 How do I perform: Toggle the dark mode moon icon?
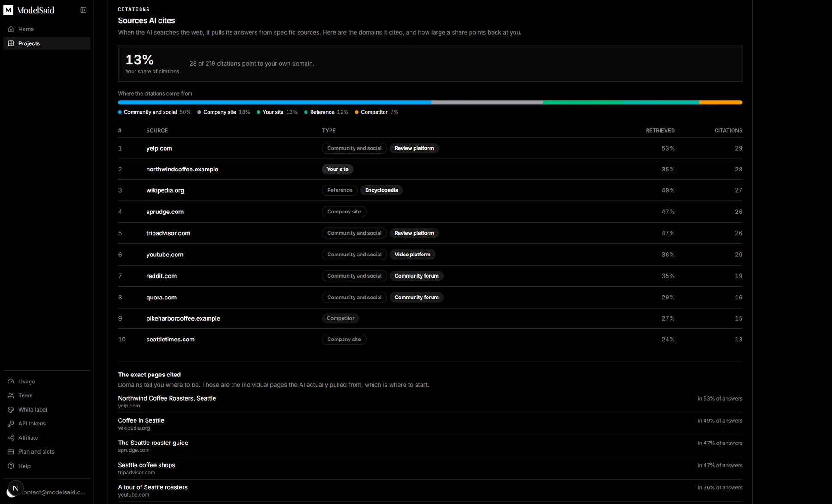click(10, 493)
